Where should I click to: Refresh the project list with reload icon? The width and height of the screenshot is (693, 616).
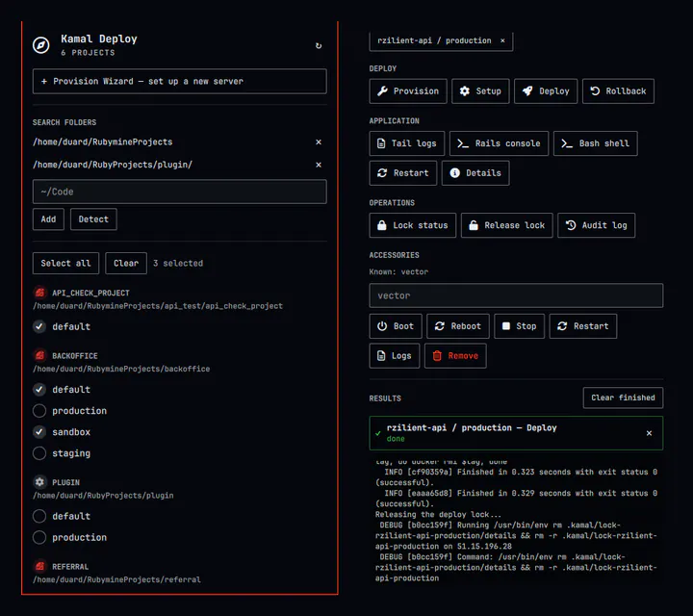(319, 45)
